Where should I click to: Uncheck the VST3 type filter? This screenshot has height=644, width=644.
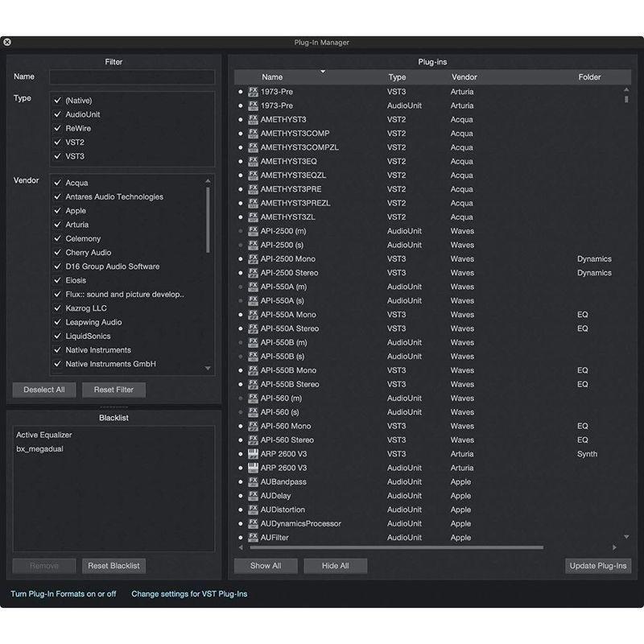pyautogui.click(x=57, y=156)
